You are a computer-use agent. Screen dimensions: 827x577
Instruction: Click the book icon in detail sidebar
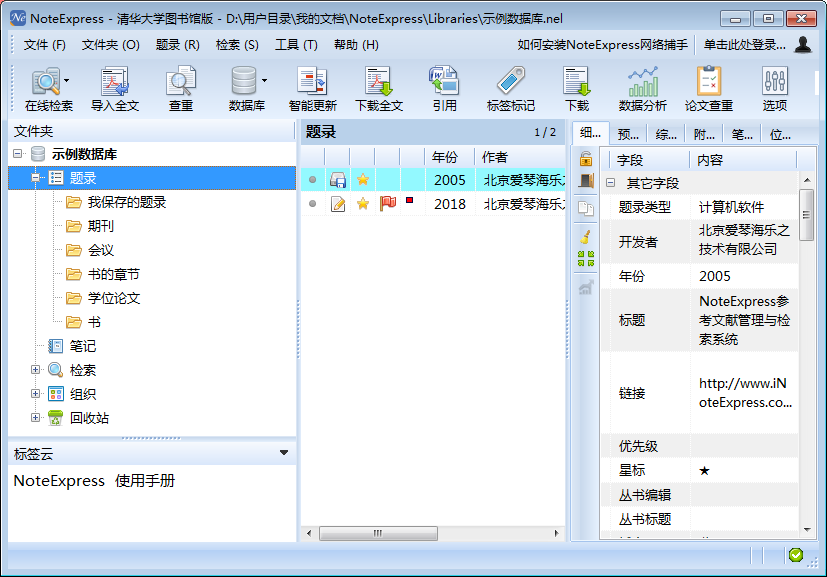click(586, 180)
